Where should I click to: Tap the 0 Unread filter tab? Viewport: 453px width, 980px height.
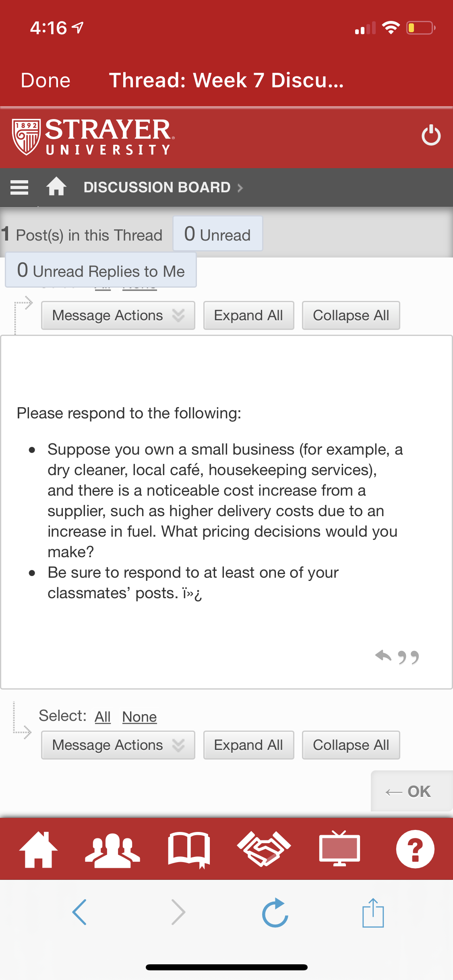click(217, 234)
